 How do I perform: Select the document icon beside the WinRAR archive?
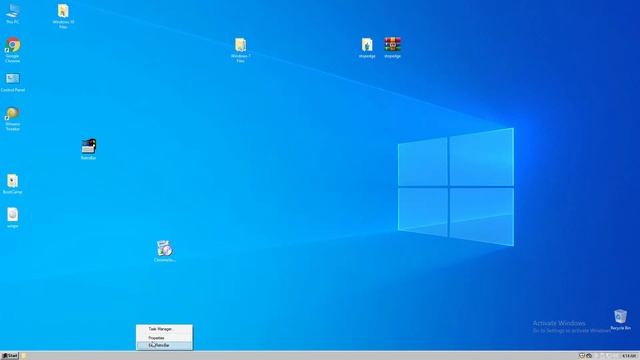pyautogui.click(x=367, y=47)
